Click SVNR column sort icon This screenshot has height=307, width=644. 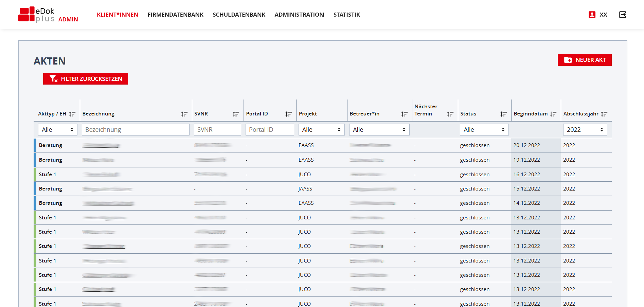[x=236, y=114]
